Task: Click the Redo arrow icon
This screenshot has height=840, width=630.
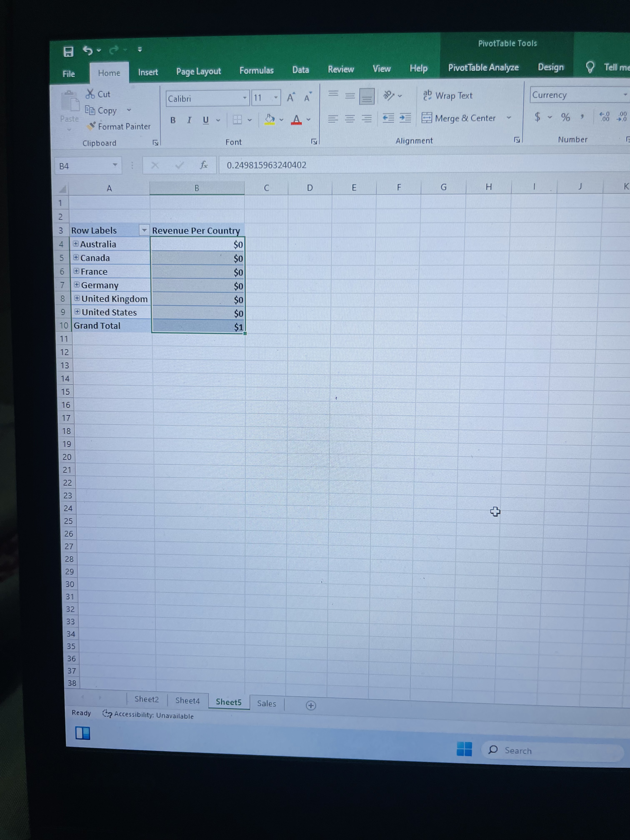Action: tap(114, 50)
